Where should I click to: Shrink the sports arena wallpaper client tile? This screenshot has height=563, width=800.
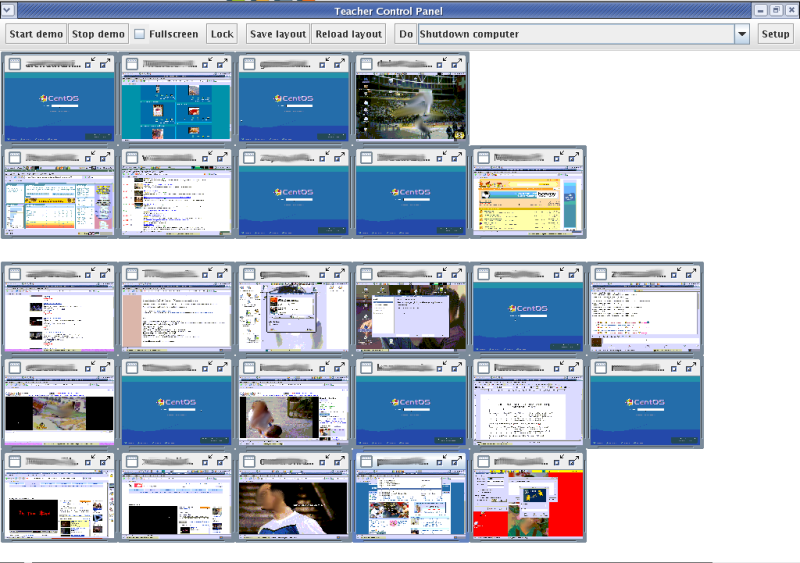click(x=441, y=63)
